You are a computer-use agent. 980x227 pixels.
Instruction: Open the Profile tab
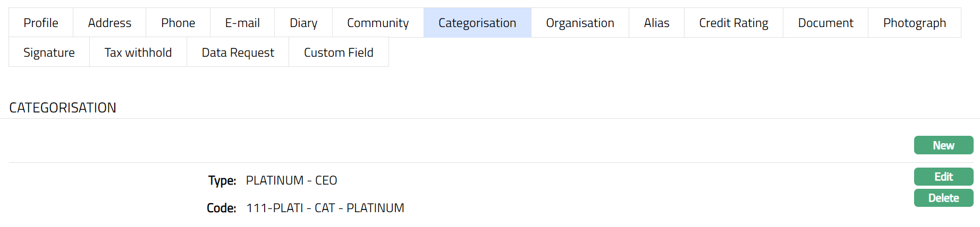coord(41,23)
